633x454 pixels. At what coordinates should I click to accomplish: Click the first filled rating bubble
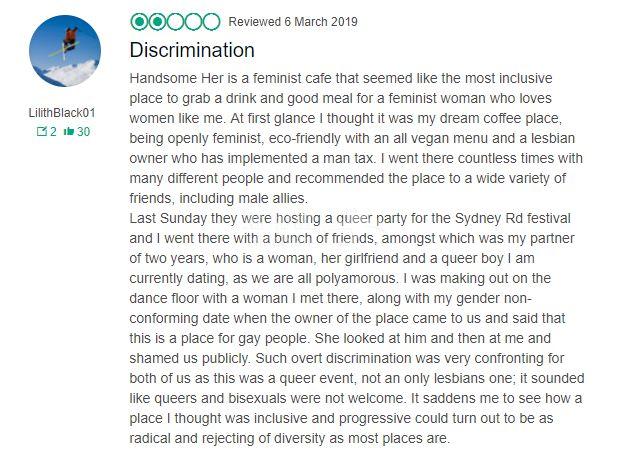tap(140, 22)
